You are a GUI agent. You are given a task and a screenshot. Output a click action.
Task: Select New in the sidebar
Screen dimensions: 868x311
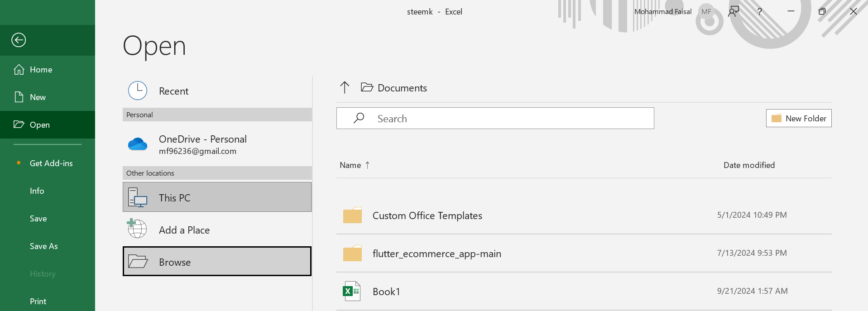tap(38, 97)
